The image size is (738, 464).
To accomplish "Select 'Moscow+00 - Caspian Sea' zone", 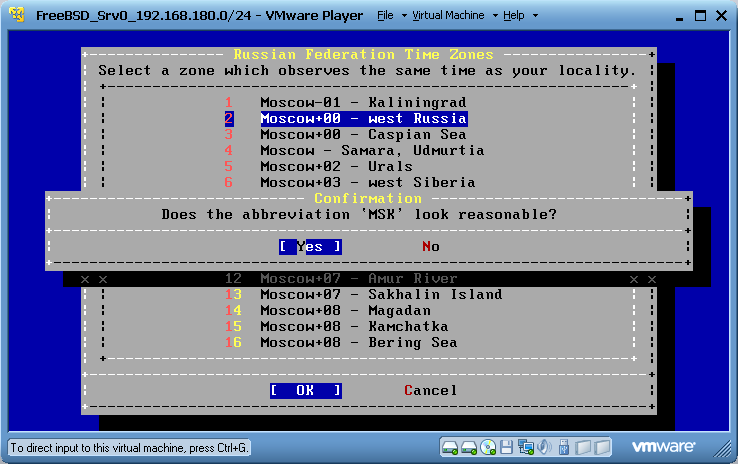I will tap(363, 134).
